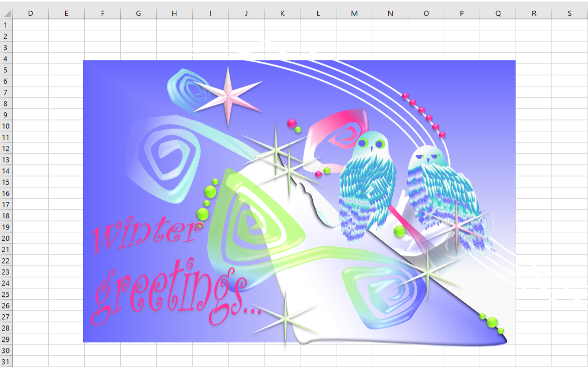Select row 1 by clicking its header
Viewport: 588px width, 367px height.
coord(6,25)
